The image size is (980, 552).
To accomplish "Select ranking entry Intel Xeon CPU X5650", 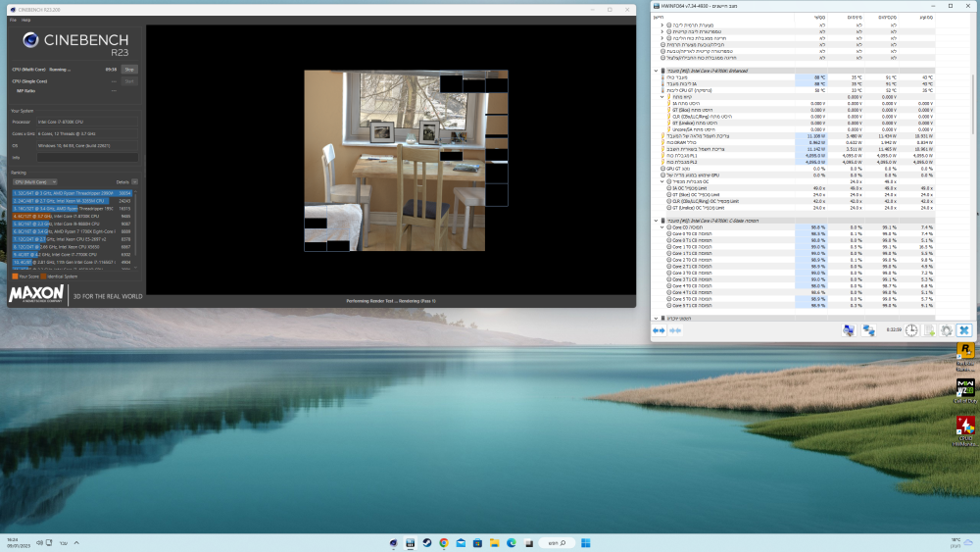I will pos(72,247).
